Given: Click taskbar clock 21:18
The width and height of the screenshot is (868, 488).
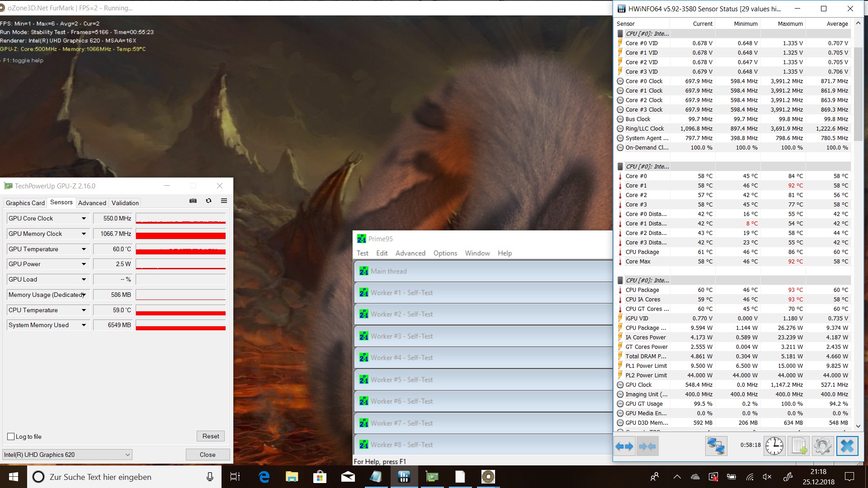Looking at the screenshot, I should click(x=818, y=477).
